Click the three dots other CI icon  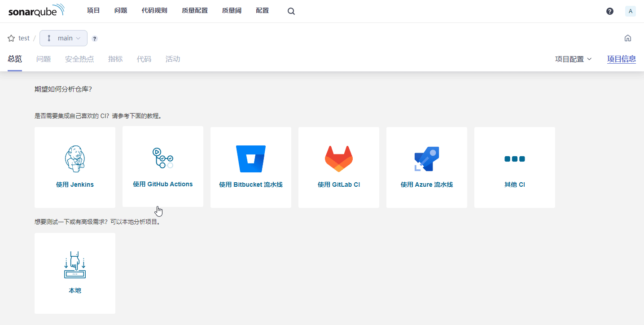coord(515,159)
